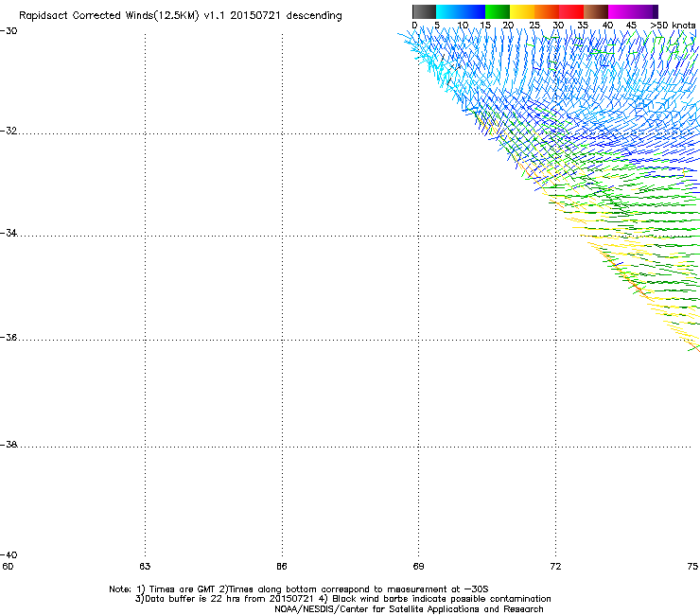700x615 pixels.
Task: Click the -32 latitude axis label
Action: (9, 131)
